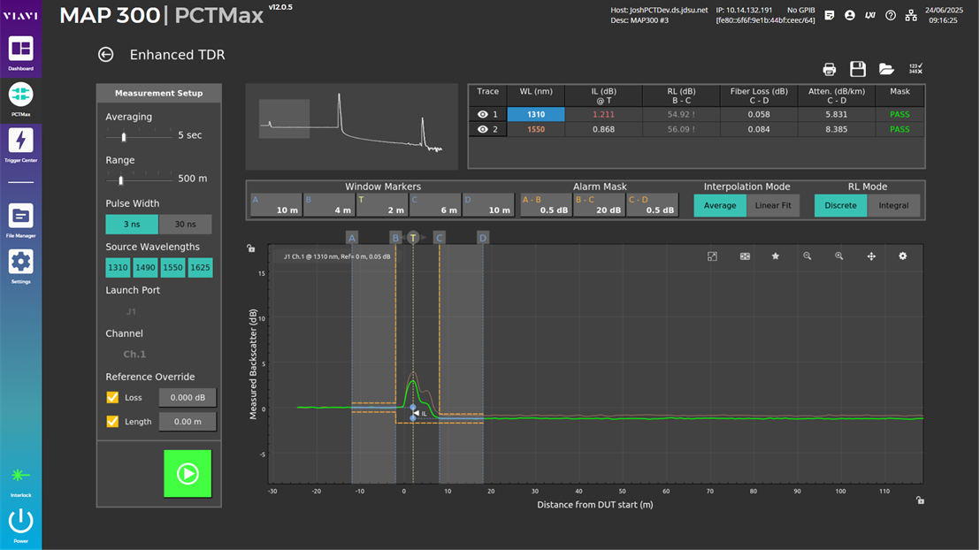The width and height of the screenshot is (980, 550).
Task: Click the pan arrows icon on graph
Action: (871, 256)
